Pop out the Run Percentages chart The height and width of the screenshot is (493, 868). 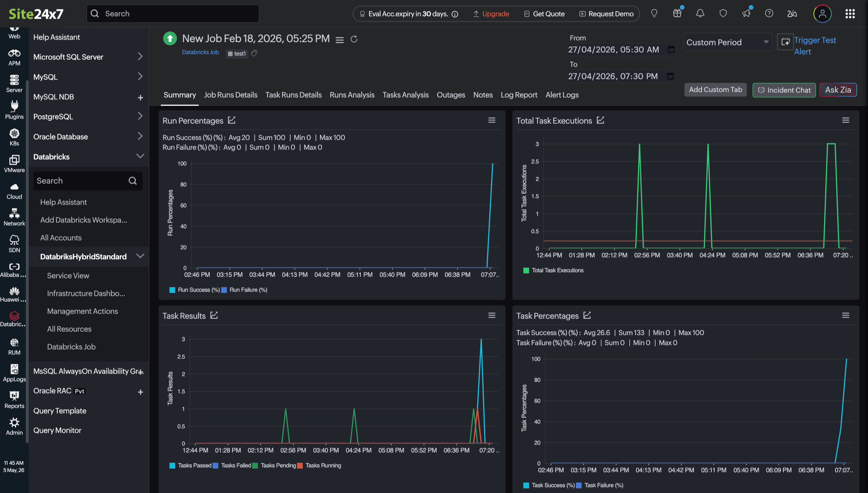232,120
